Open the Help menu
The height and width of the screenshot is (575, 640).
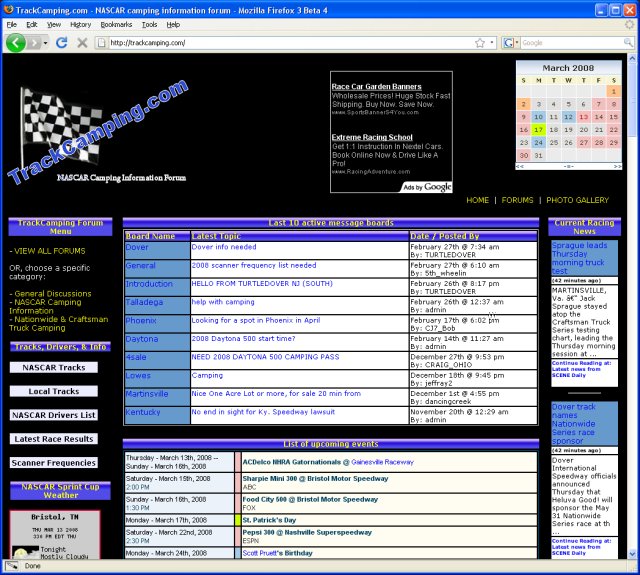click(x=173, y=24)
